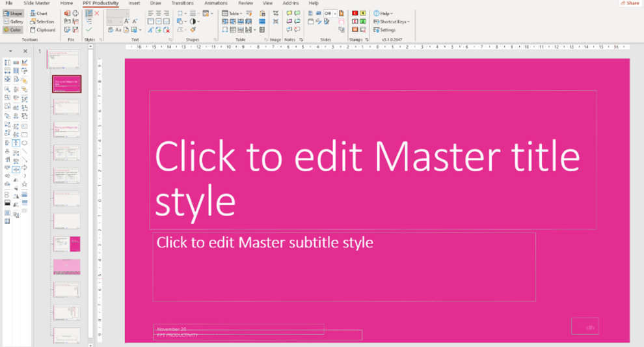Click the blue filled table icon
Viewport: 644px width, 347px height.
pos(262,21)
